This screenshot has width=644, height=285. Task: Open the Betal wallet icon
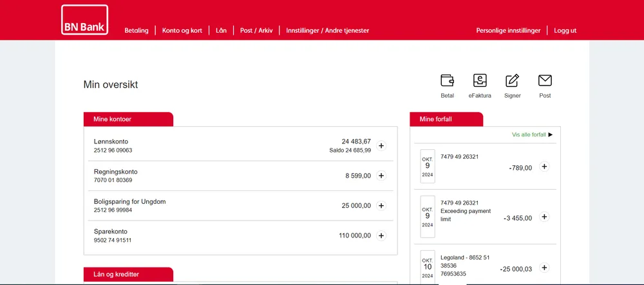(x=448, y=80)
